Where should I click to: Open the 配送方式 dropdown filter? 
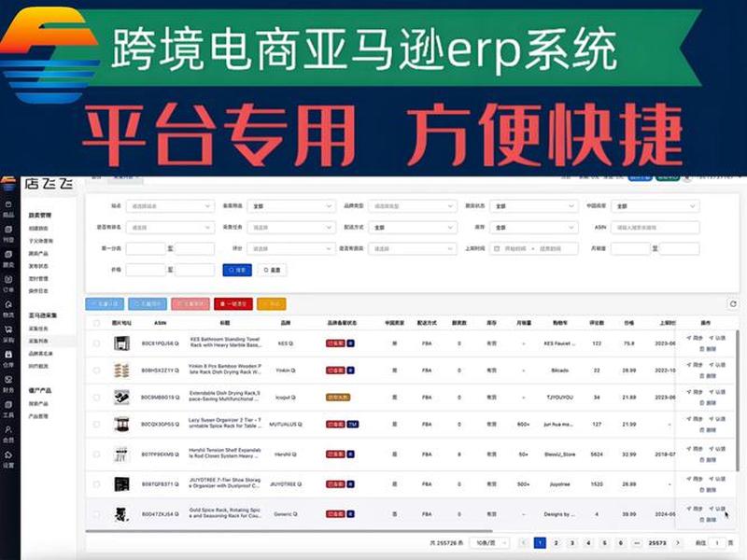pos(413,228)
